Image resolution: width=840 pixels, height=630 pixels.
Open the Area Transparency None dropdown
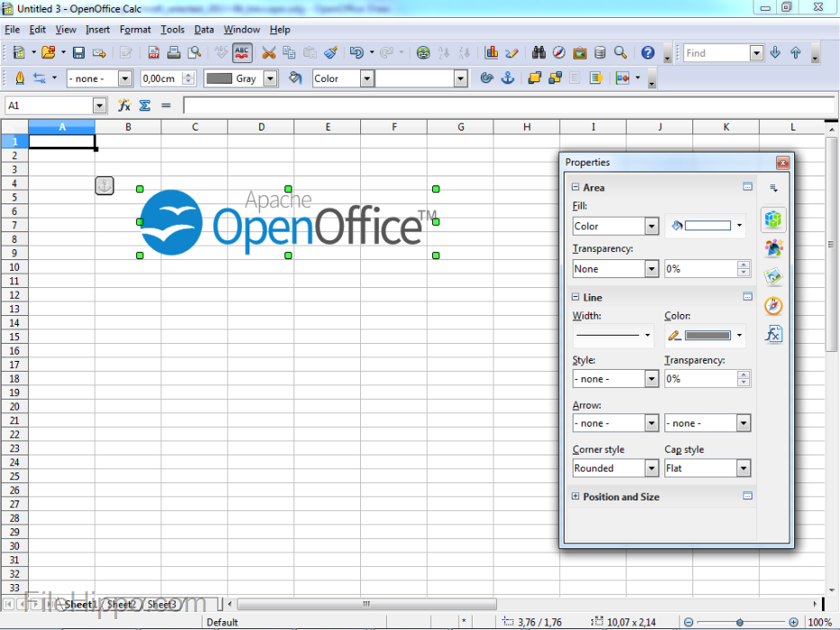pyautogui.click(x=652, y=269)
